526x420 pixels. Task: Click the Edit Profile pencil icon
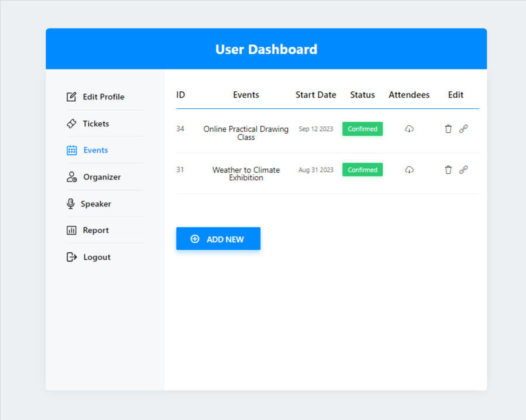tap(71, 97)
